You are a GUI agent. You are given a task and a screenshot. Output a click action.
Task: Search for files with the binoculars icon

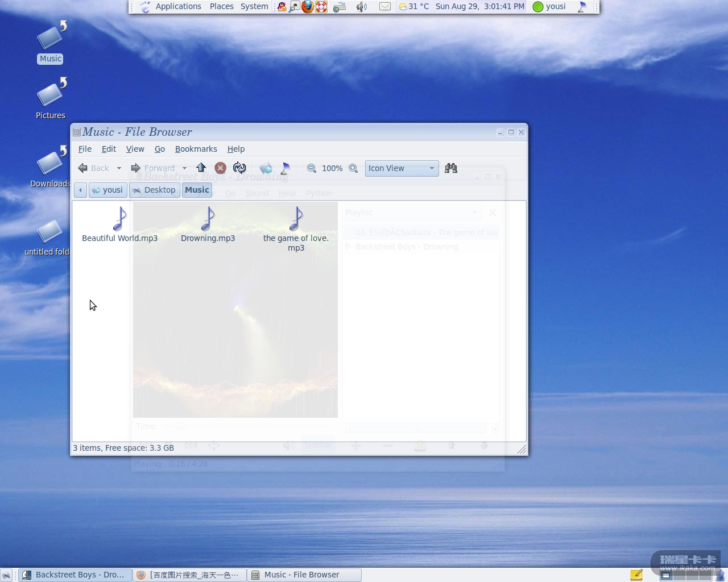[451, 168]
